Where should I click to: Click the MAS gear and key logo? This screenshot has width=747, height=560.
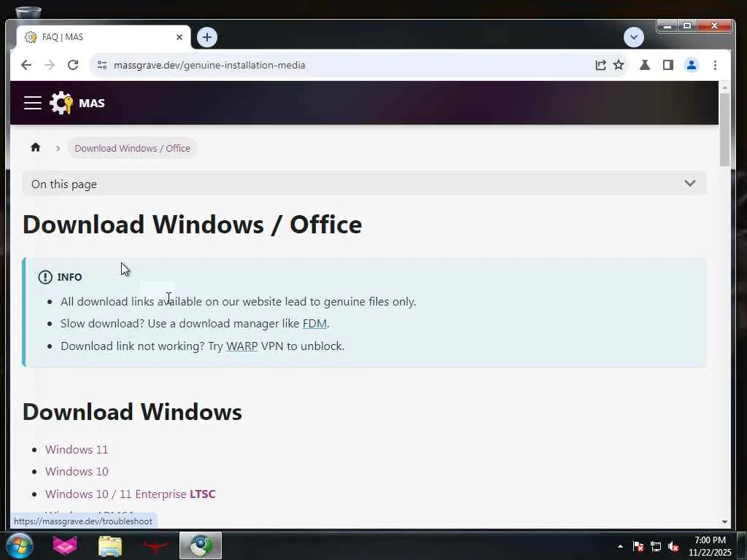click(61, 103)
